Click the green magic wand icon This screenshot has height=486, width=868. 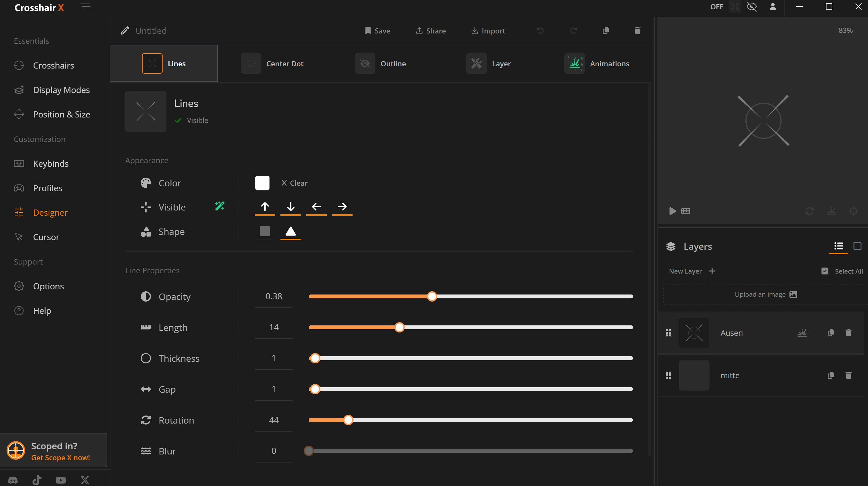click(x=220, y=206)
